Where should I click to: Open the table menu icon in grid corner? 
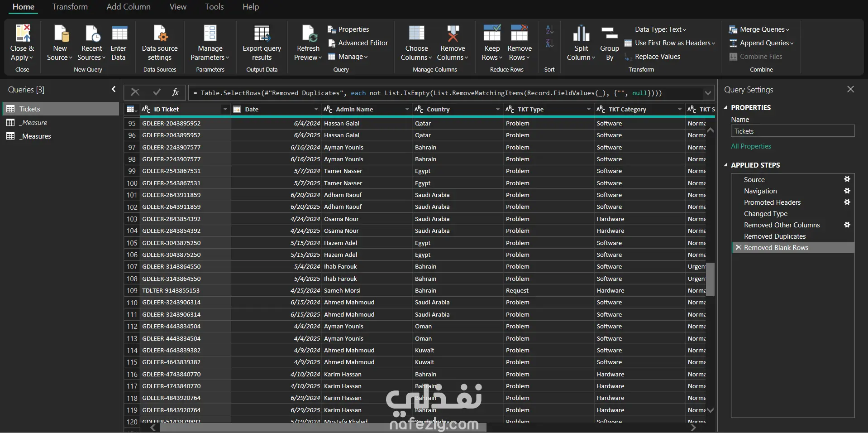pos(132,109)
